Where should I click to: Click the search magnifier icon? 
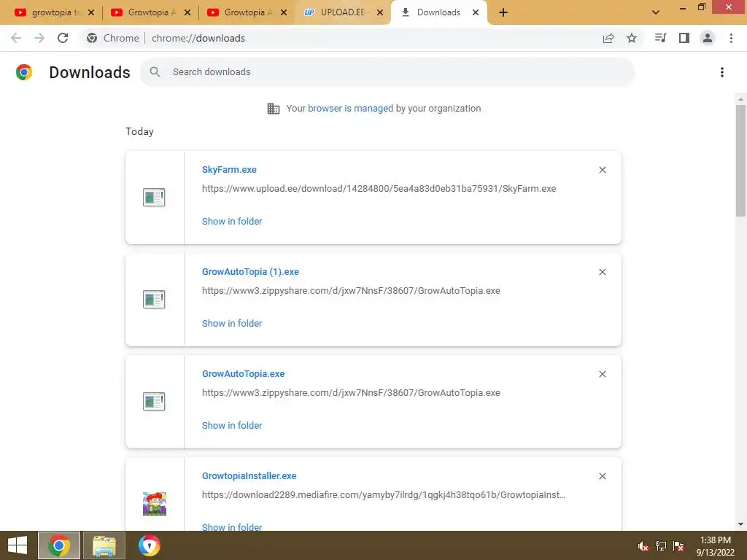[155, 72]
